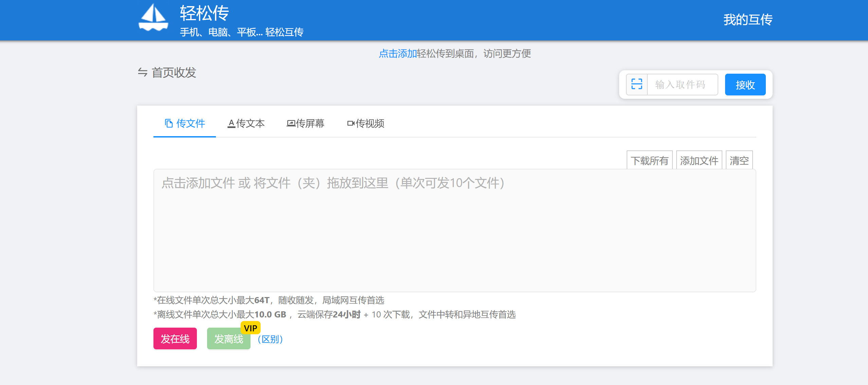Open the 传视频 tab

[366, 123]
